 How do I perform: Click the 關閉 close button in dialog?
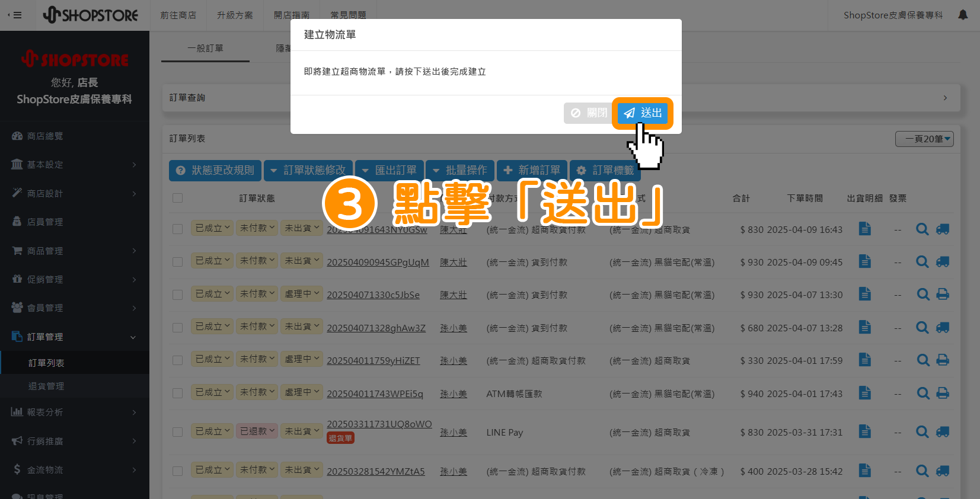tap(588, 113)
